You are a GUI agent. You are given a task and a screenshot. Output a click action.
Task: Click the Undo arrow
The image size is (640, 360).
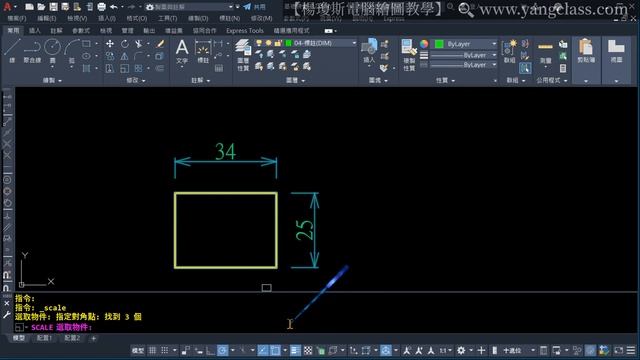click(114, 7)
